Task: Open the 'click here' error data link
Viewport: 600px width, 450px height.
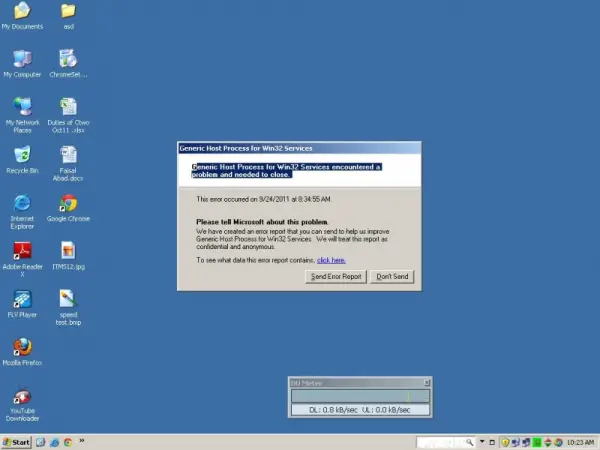Action: [x=331, y=260]
